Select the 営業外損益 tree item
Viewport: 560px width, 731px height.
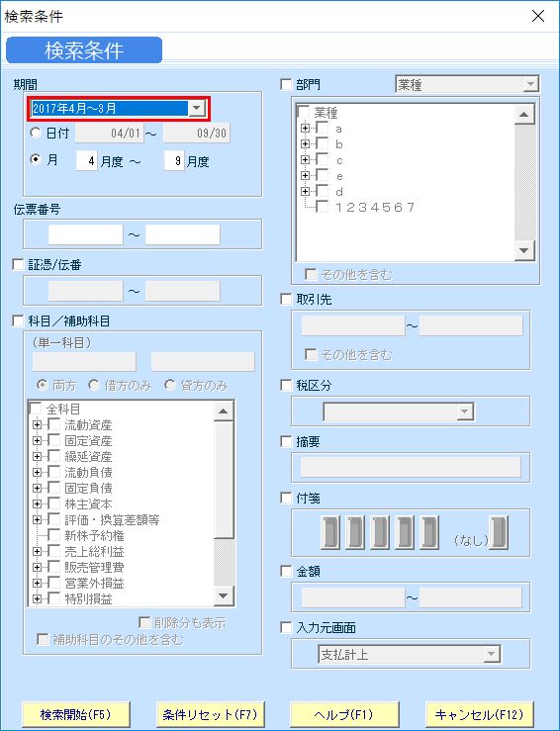point(94,584)
